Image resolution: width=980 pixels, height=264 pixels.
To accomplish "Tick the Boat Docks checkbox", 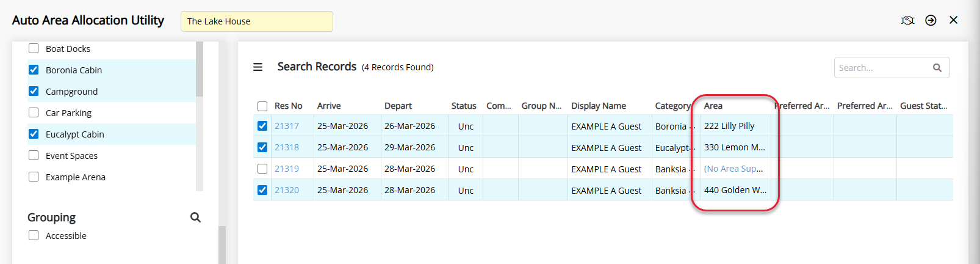I will [x=34, y=48].
